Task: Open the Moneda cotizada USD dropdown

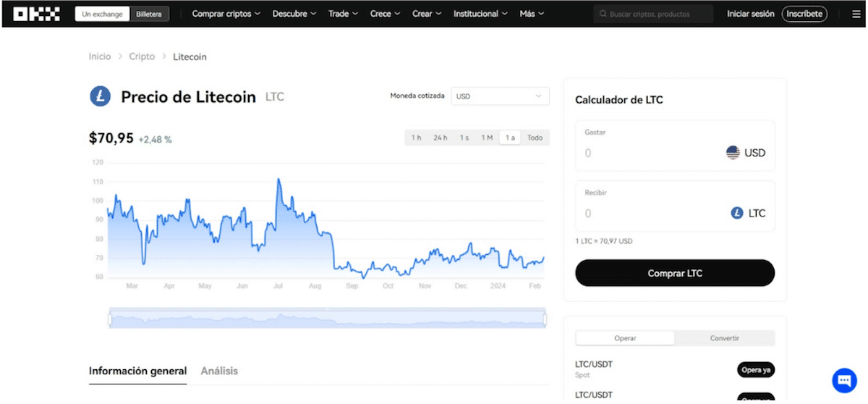Action: point(500,96)
